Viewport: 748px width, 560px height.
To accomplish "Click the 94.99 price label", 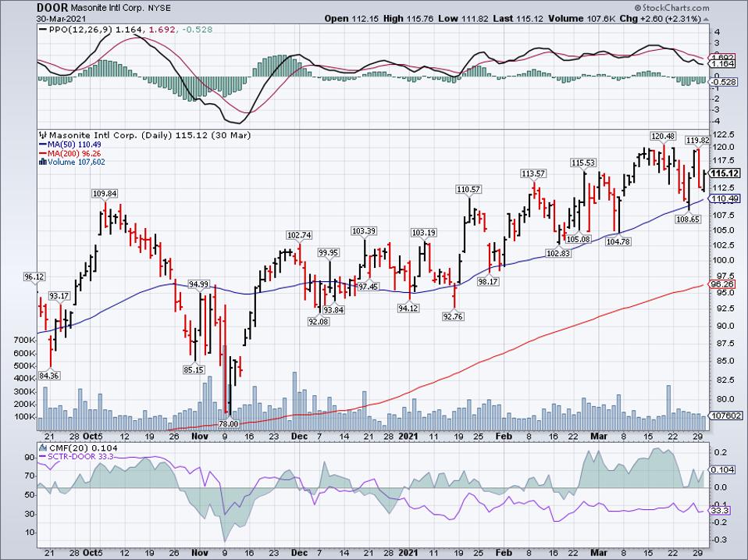I will [198, 284].
